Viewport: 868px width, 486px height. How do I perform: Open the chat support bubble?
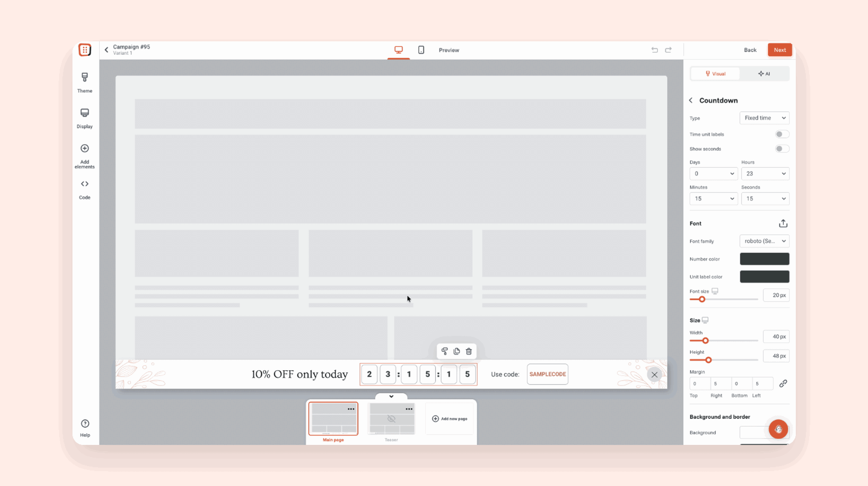(778, 429)
